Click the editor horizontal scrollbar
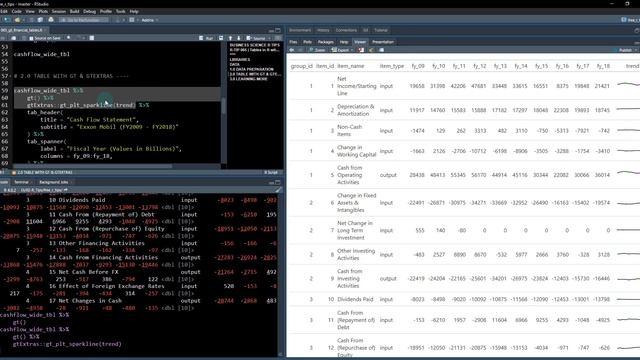640x360 pixels. 93,166
